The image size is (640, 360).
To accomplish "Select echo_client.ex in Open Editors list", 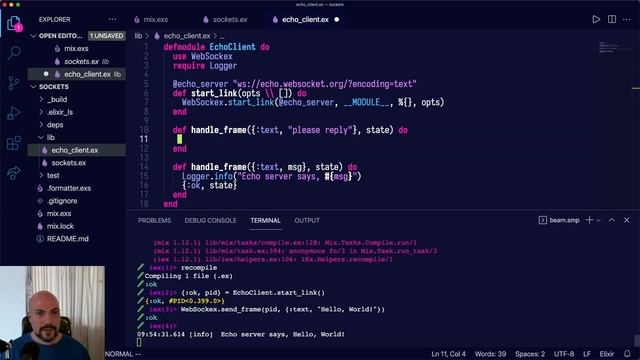I will [x=77, y=74].
